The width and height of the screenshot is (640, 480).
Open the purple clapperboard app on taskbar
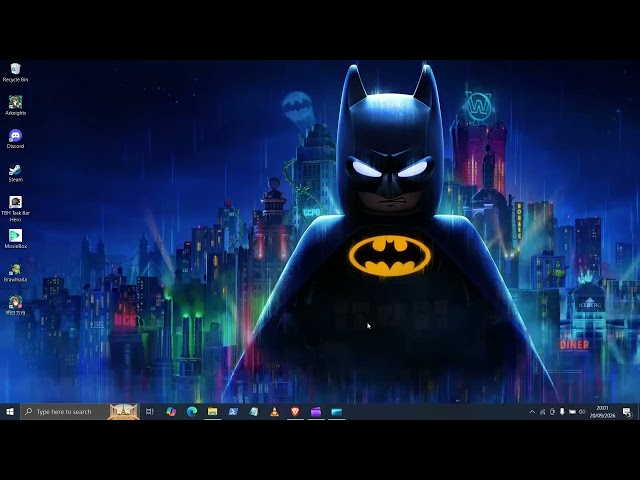[316, 411]
